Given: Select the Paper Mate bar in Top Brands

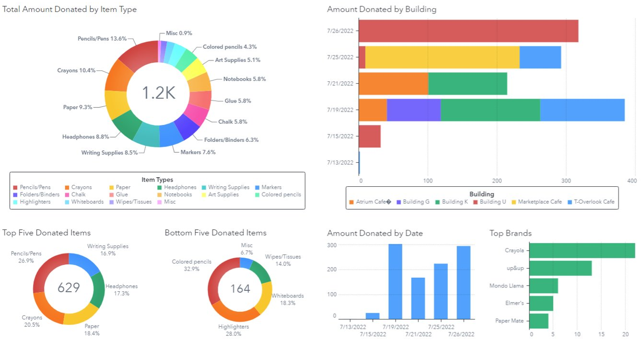Looking at the screenshot, I should pos(539,321).
